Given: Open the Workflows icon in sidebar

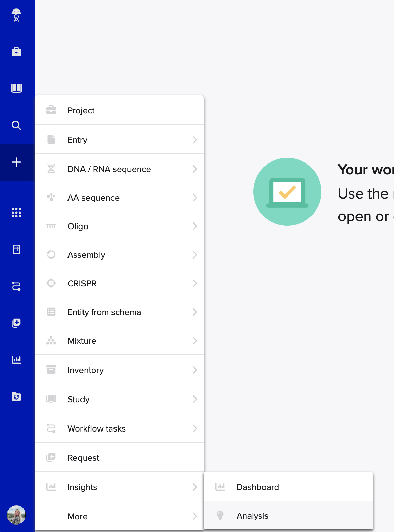Looking at the screenshot, I should [16, 286].
